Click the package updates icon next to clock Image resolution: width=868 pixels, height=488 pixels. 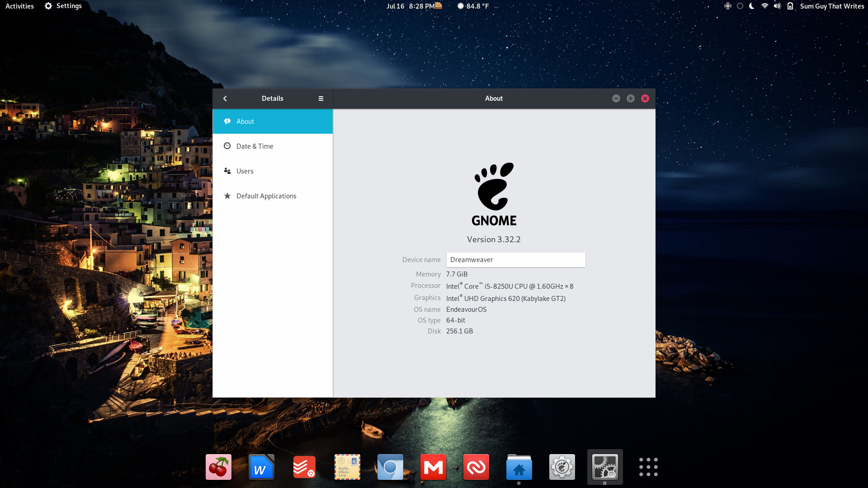click(x=439, y=6)
